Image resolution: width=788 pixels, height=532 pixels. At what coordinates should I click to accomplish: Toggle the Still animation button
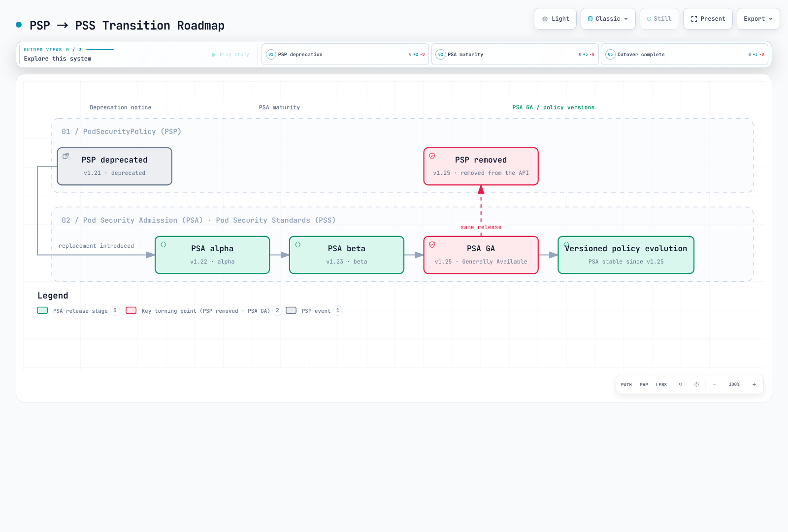(x=659, y=19)
